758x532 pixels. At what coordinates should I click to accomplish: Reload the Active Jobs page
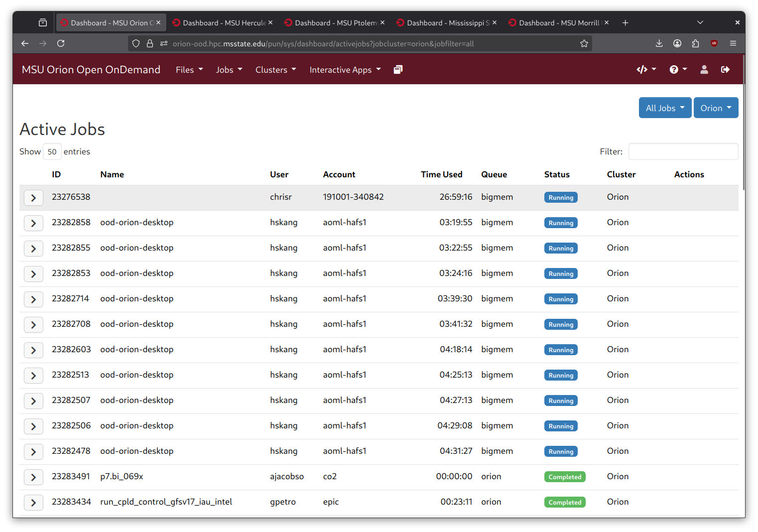(x=61, y=43)
